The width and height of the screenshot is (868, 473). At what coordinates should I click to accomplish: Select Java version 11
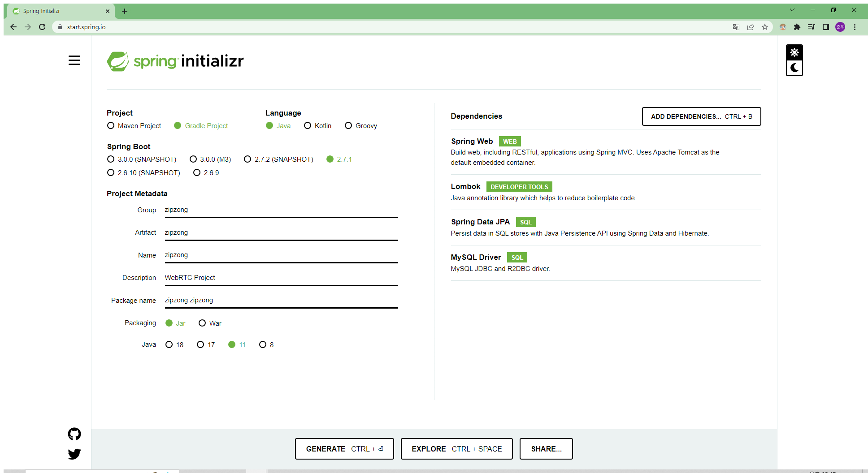pos(237,345)
